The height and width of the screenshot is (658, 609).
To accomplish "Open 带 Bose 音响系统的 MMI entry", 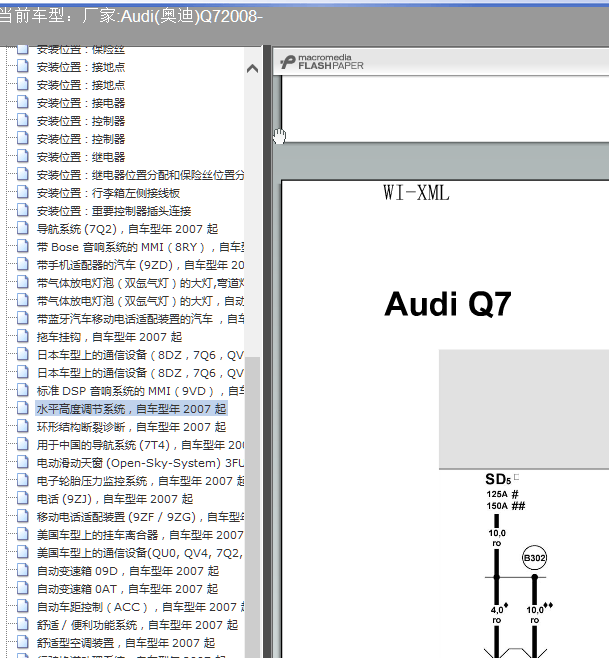I will click(x=140, y=247).
